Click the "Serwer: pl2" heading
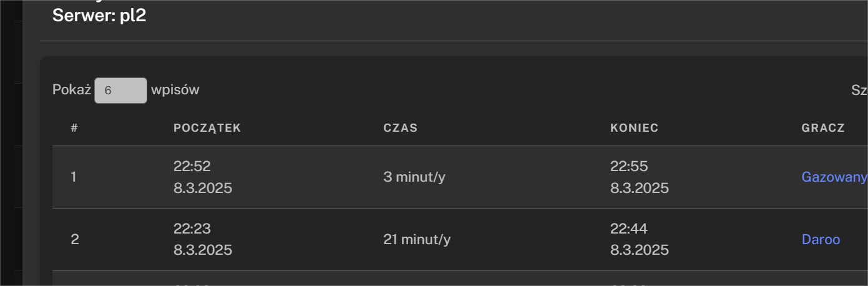 (99, 16)
